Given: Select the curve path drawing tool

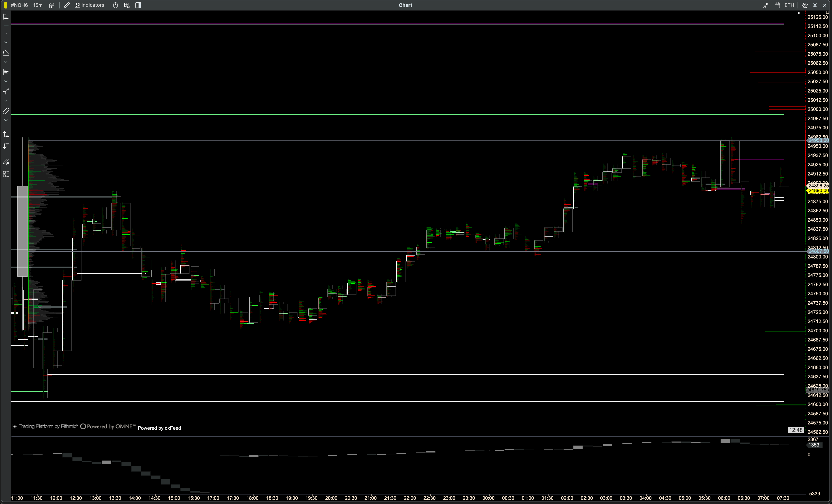Looking at the screenshot, I should (6, 91).
